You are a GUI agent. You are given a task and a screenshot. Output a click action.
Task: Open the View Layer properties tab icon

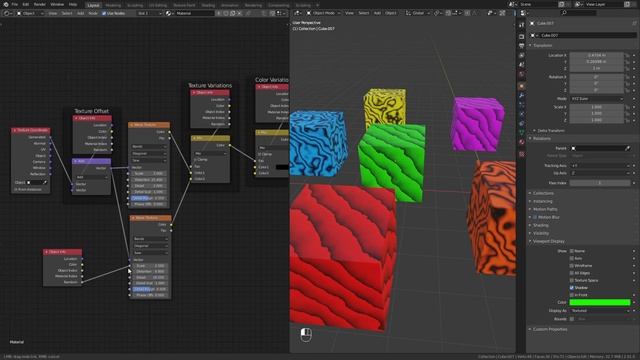click(x=521, y=55)
